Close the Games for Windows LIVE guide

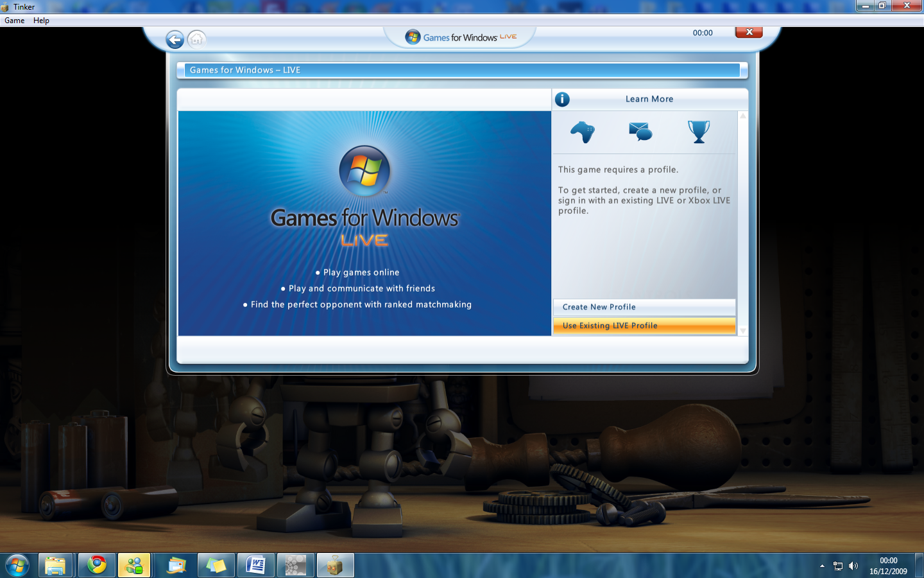[749, 32]
